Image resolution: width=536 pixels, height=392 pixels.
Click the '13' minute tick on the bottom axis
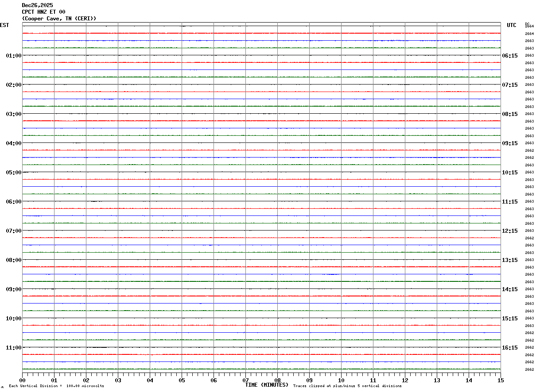pyautogui.click(x=437, y=380)
